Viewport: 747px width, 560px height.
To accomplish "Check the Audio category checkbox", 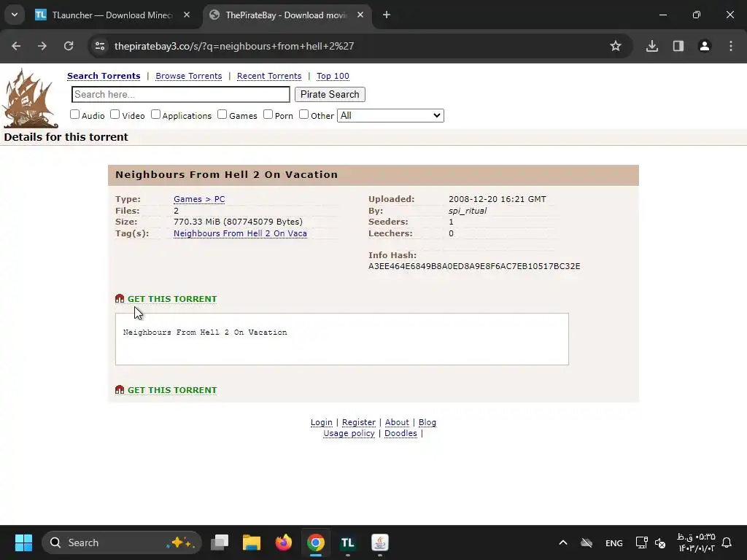I will click(x=75, y=114).
